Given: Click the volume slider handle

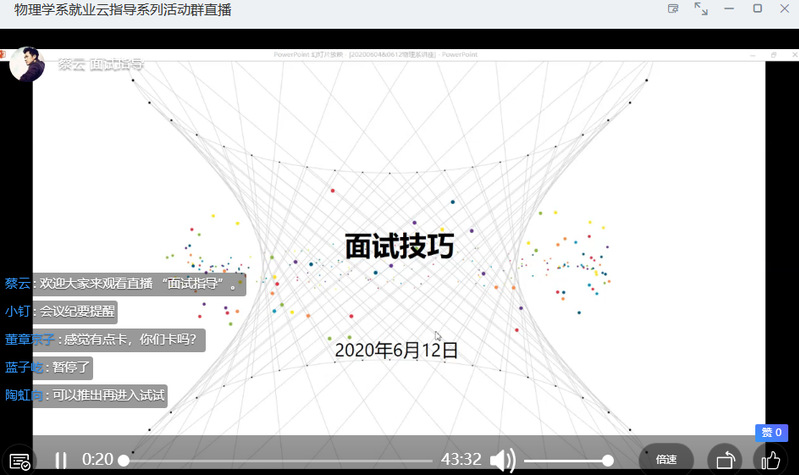Looking at the screenshot, I should coord(608,460).
